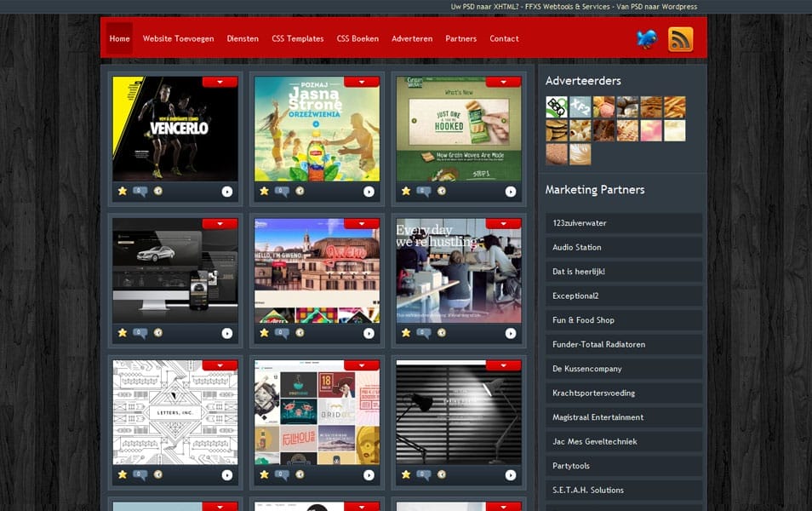Viewport: 812px width, 511px height.
Task: Star the Fullhouse collage card
Action: click(x=264, y=474)
